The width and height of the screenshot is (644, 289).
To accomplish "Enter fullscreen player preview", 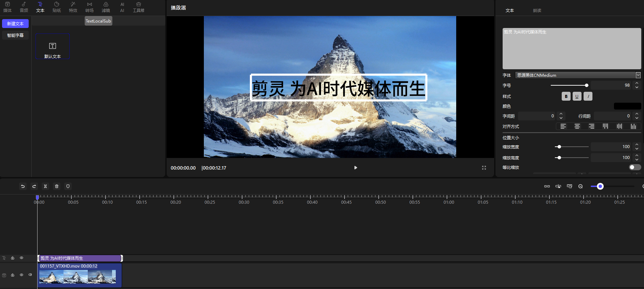I will pyautogui.click(x=484, y=168).
